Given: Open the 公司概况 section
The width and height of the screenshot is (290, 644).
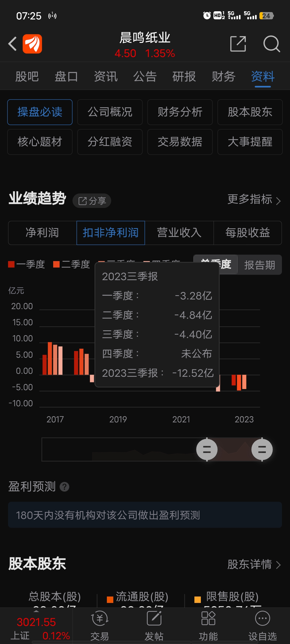Looking at the screenshot, I should point(110,112).
